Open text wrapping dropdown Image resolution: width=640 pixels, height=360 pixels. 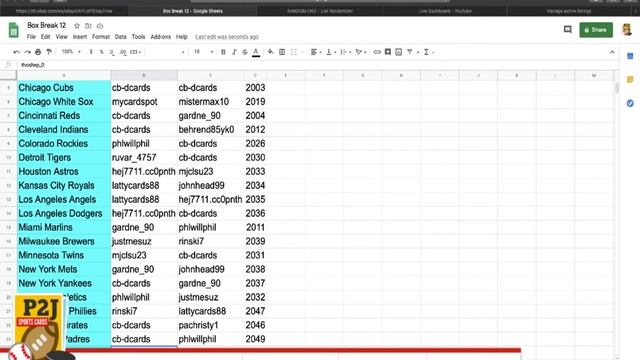click(345, 52)
